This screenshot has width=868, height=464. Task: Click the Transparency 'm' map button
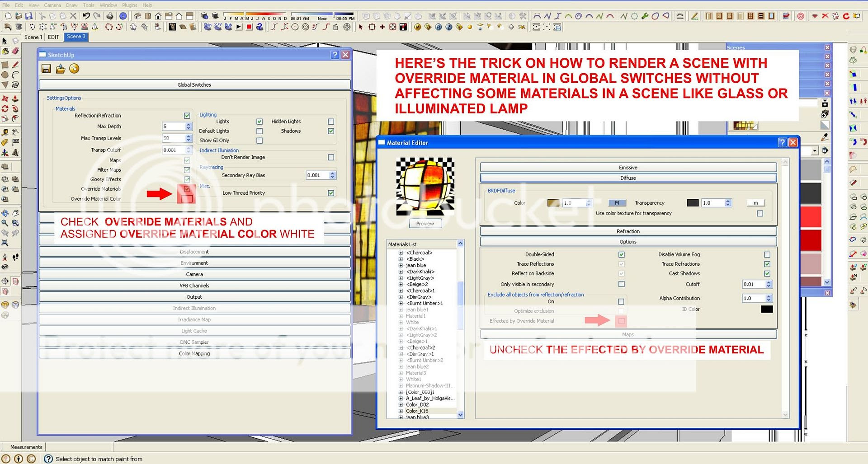[755, 203]
